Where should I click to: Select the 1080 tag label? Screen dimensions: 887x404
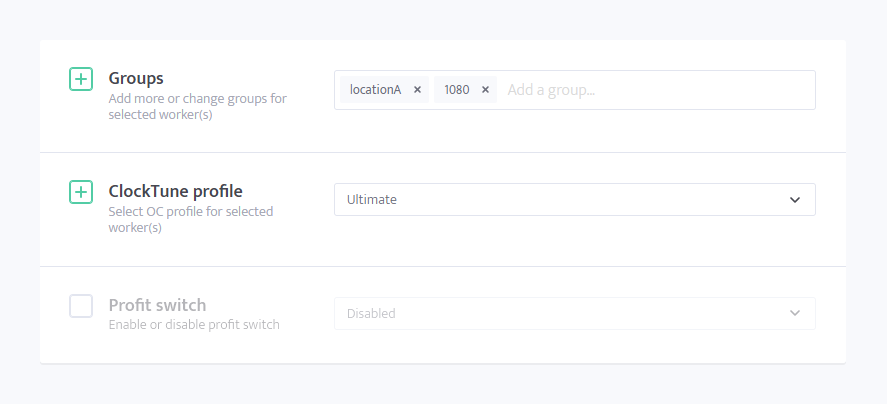(457, 90)
